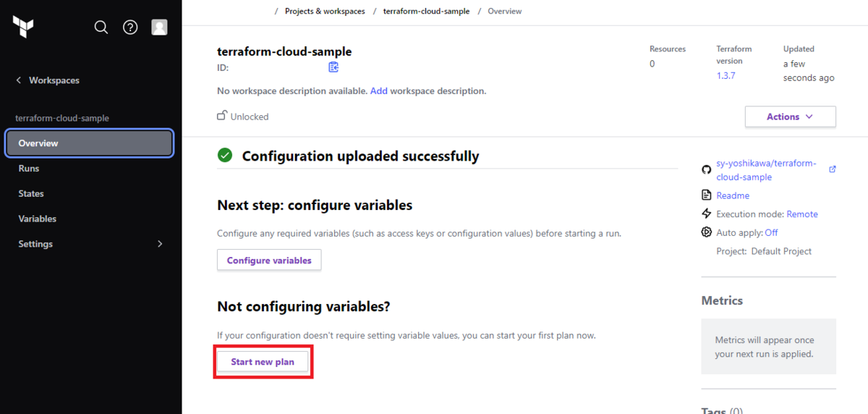Open States in the sidebar
Viewport: 868px width, 414px height.
pos(31,194)
